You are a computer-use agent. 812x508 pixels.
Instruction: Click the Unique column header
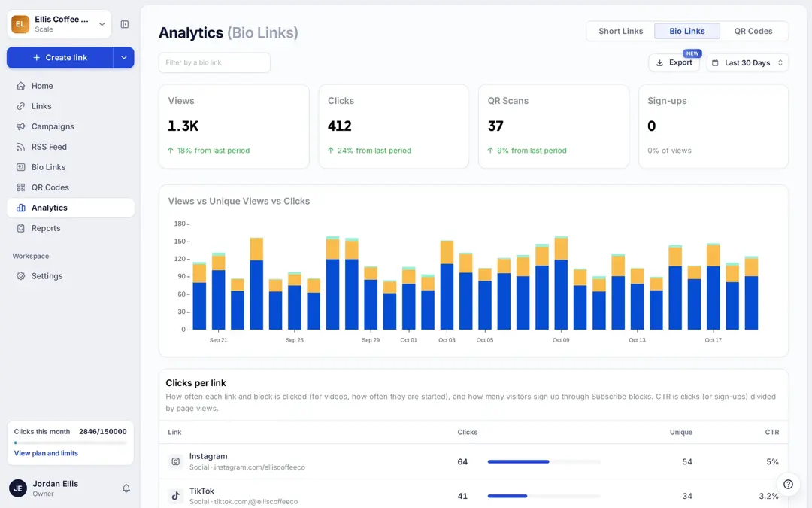click(x=681, y=432)
